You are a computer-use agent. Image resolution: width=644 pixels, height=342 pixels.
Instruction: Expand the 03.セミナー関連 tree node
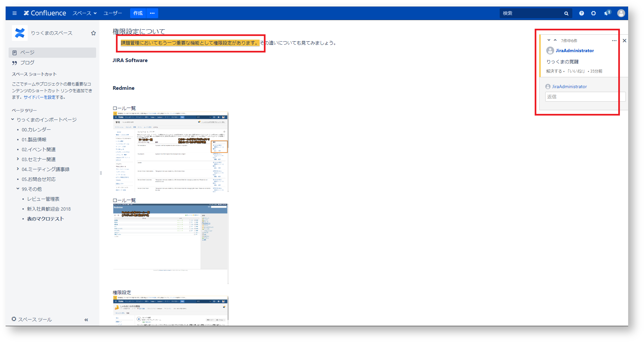18,159
